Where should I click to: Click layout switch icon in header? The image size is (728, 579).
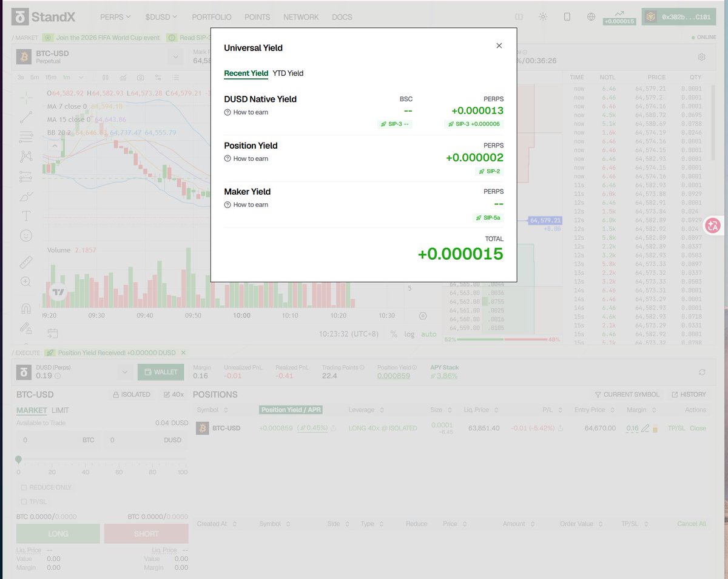tap(519, 17)
